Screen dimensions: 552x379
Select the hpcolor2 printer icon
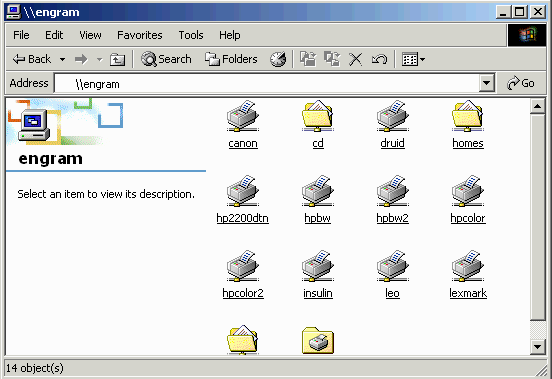coord(243,266)
